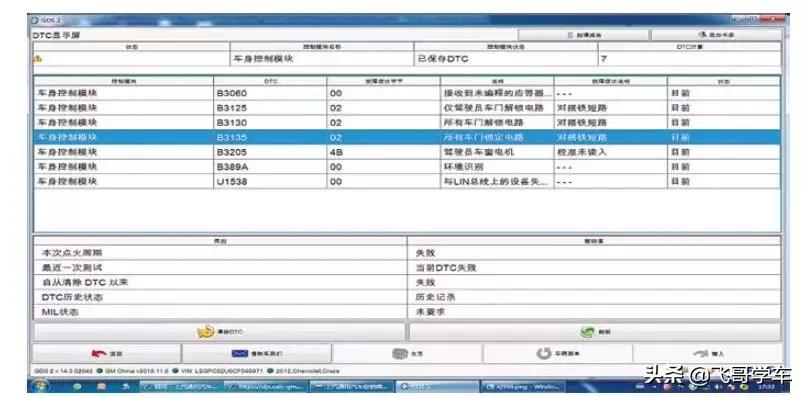Click symptom byte 4B cell
This screenshot has width=804, height=397.
point(384,152)
